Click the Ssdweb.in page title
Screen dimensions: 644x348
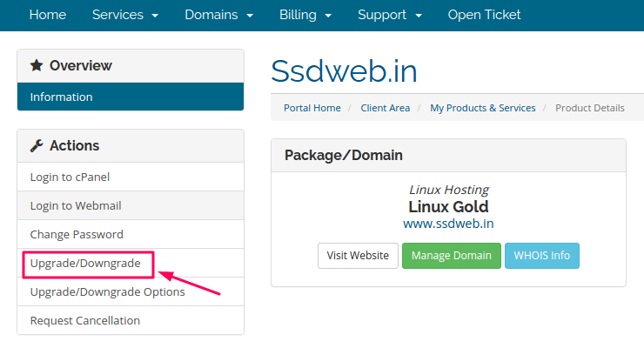click(344, 71)
